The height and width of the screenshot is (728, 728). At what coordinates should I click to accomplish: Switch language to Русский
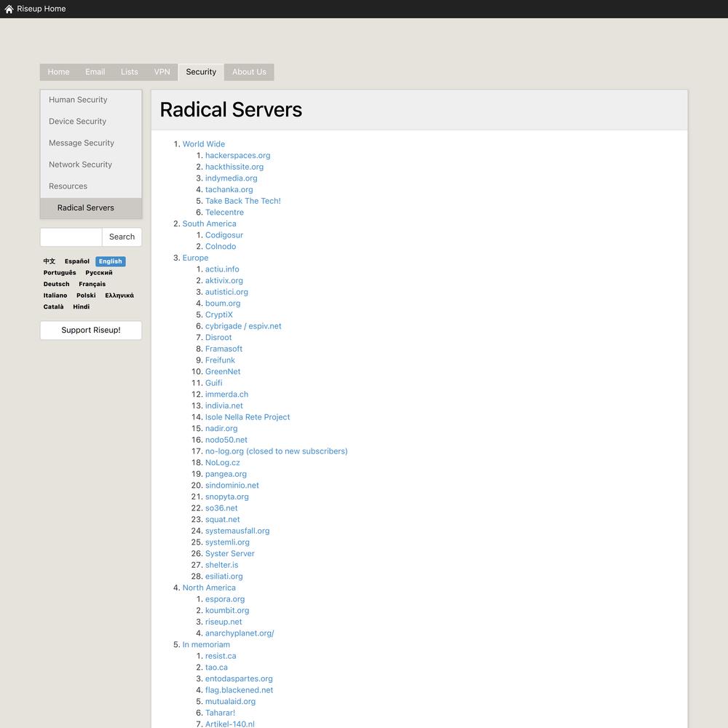(99, 272)
